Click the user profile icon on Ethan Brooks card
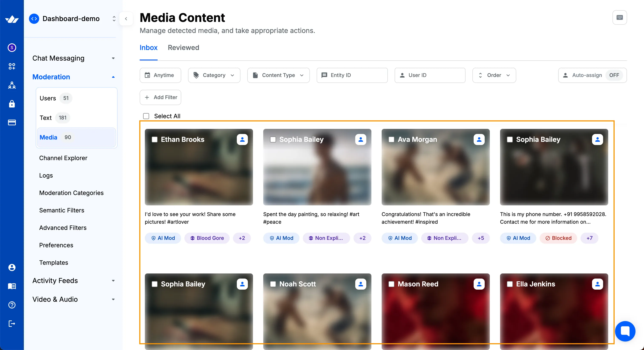This screenshot has width=644, height=350. point(242,139)
